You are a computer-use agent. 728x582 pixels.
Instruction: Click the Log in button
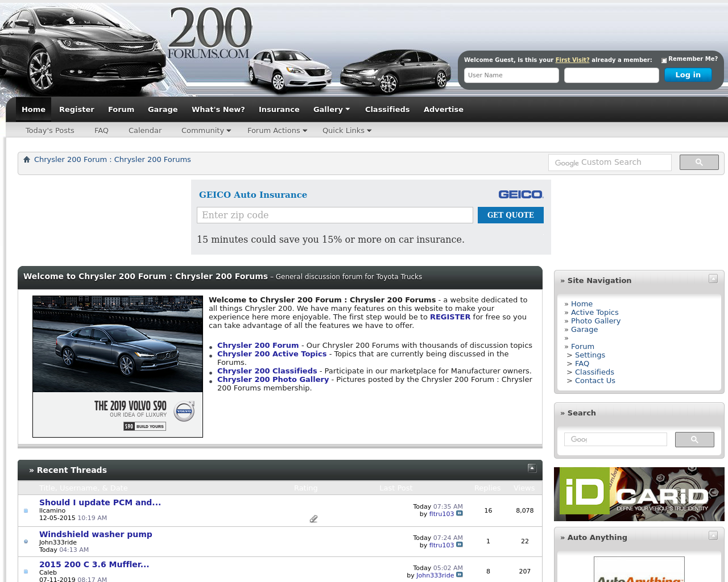pos(688,74)
